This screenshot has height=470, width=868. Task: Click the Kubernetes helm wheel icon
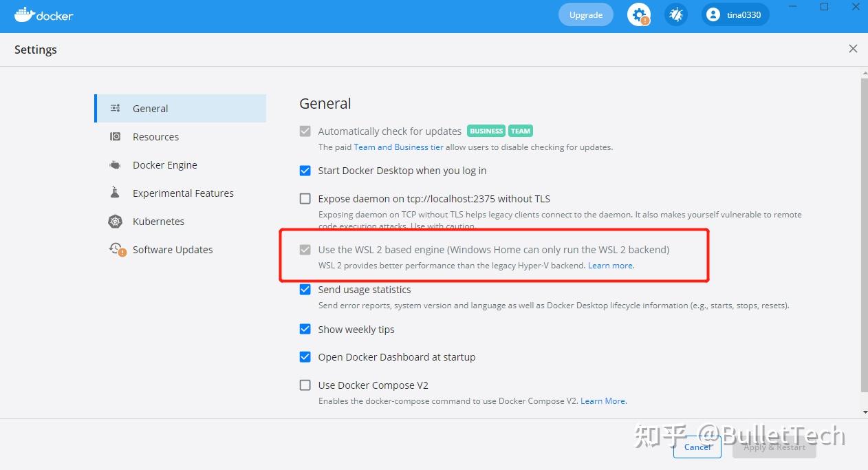point(115,221)
